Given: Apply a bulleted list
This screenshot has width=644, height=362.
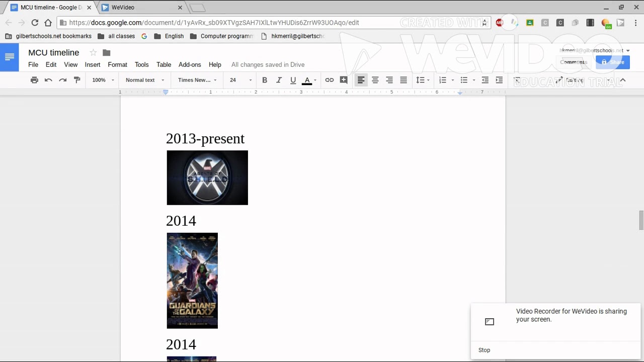Looking at the screenshot, I should [x=464, y=80].
